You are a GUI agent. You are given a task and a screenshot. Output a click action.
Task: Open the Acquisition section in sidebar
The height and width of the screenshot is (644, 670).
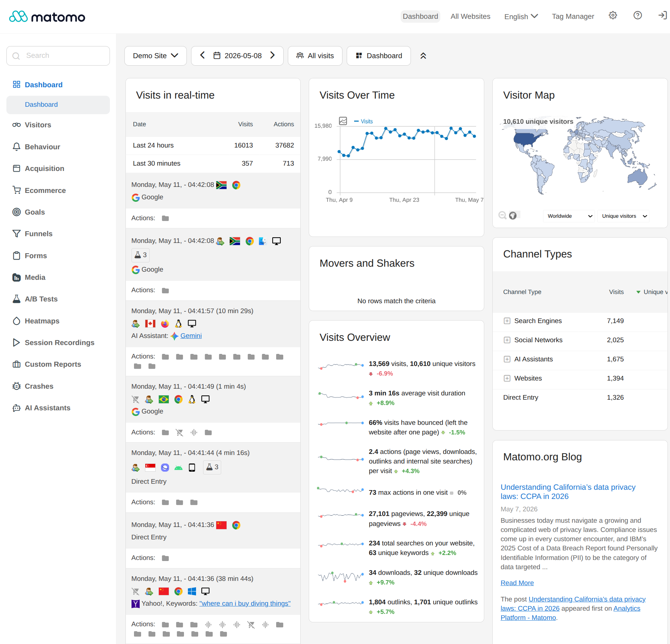click(x=44, y=168)
